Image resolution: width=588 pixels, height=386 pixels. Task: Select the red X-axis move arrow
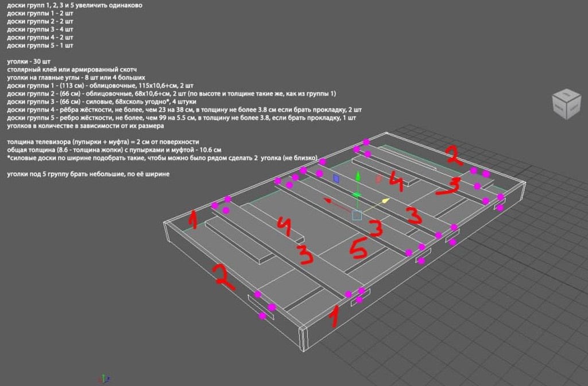(x=328, y=201)
